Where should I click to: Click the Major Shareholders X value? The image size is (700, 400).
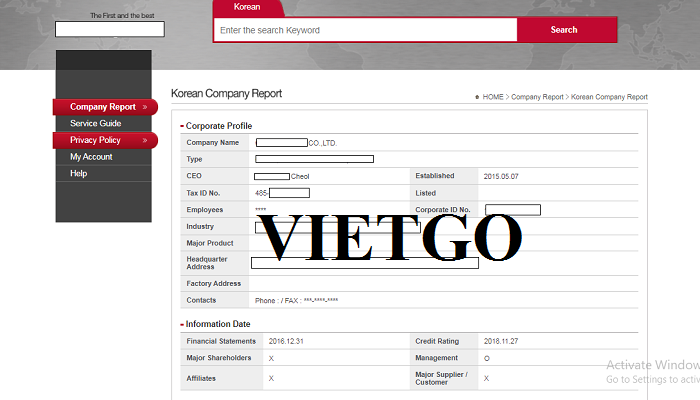pos(271,358)
